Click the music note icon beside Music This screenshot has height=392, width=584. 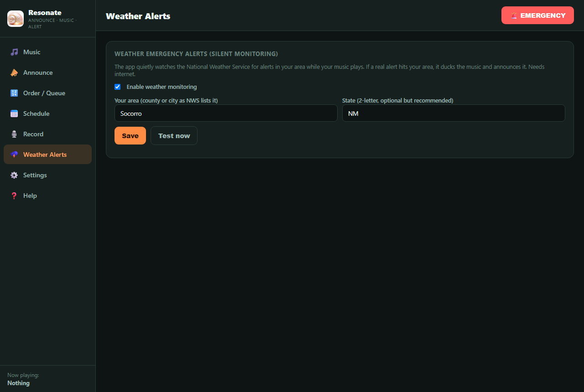[x=14, y=52]
